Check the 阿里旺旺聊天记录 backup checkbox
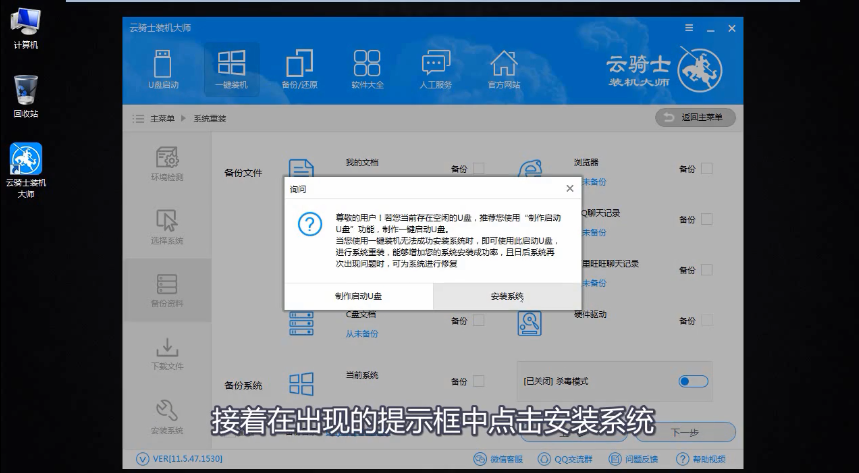The width and height of the screenshot is (859, 473). pyautogui.click(x=707, y=270)
